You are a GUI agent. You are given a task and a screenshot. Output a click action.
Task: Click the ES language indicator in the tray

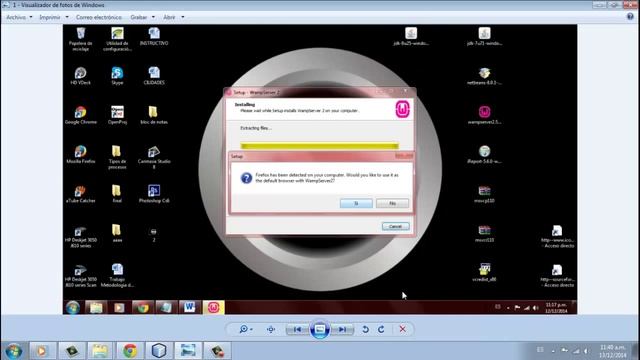(x=540, y=350)
